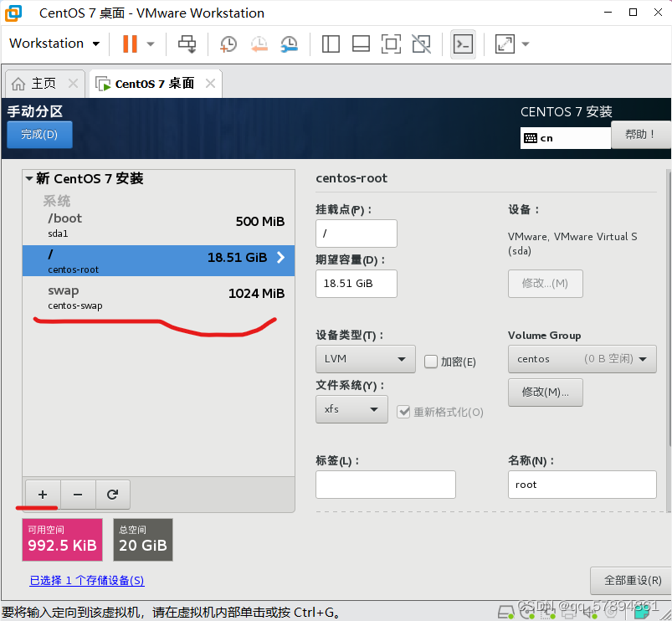Viewport: 672px width, 621px height.
Task: Collapse the 新 CentOS 7 安装 tree
Action: pos(29,178)
